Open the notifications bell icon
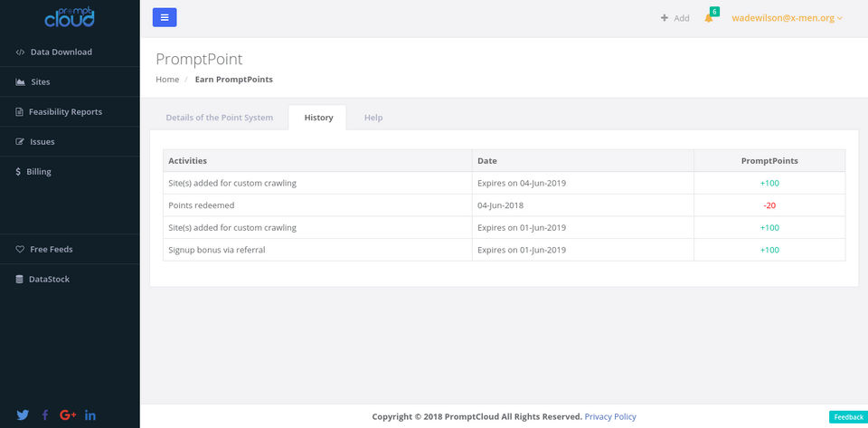868x428 pixels. coord(709,18)
